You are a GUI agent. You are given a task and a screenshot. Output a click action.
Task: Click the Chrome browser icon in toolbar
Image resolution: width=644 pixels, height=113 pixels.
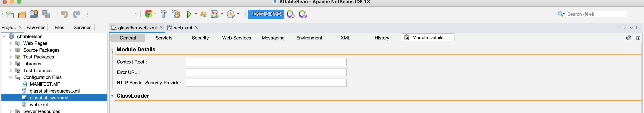tap(149, 14)
